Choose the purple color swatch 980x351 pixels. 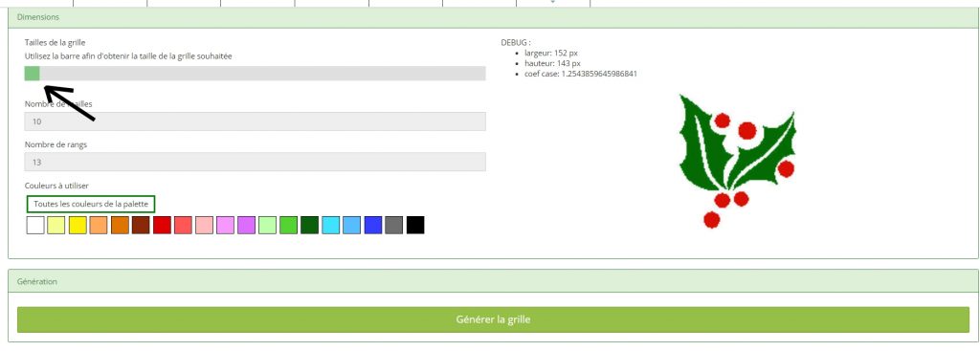pyautogui.click(x=246, y=225)
